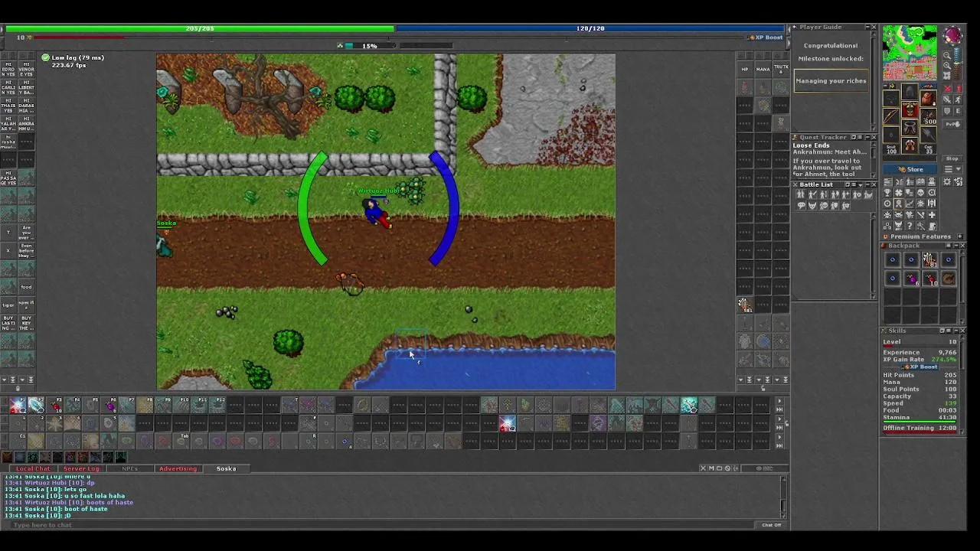980x551 pixels.
Task: Select the brown bag in the Backpack
Action: tap(949, 279)
